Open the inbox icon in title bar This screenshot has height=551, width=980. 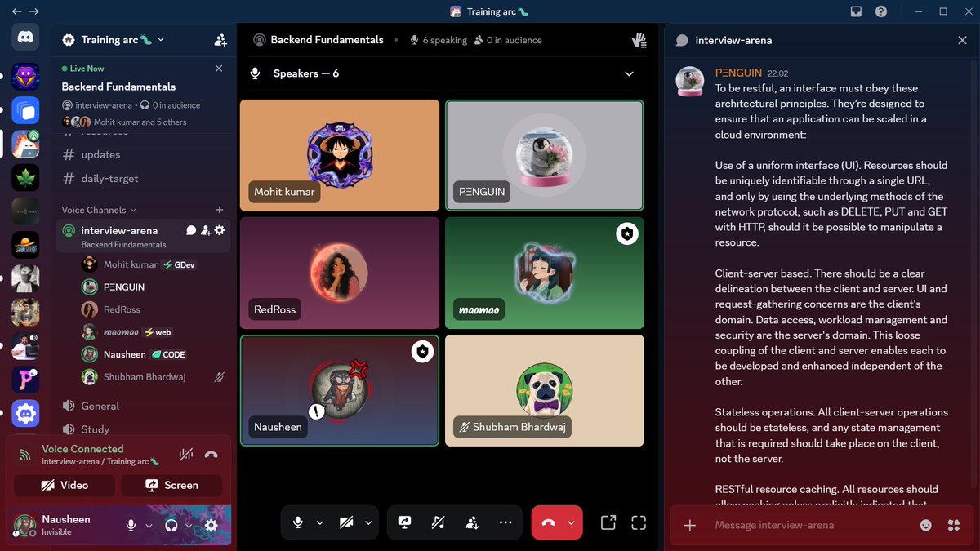point(856,11)
